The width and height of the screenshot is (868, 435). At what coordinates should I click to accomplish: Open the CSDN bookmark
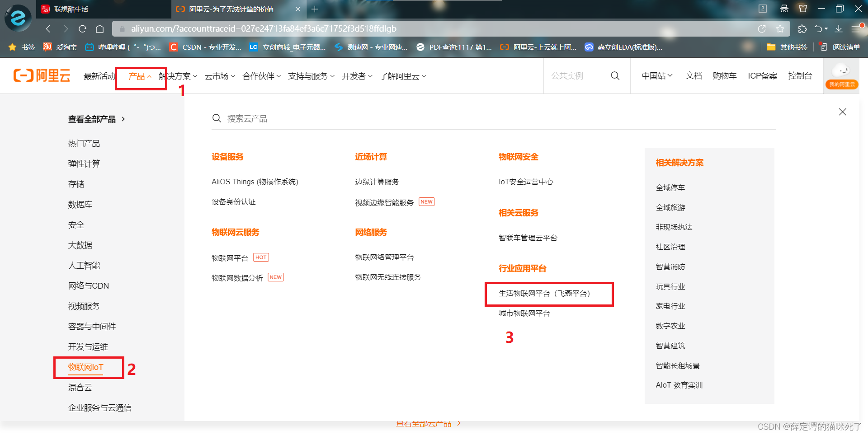(205, 47)
